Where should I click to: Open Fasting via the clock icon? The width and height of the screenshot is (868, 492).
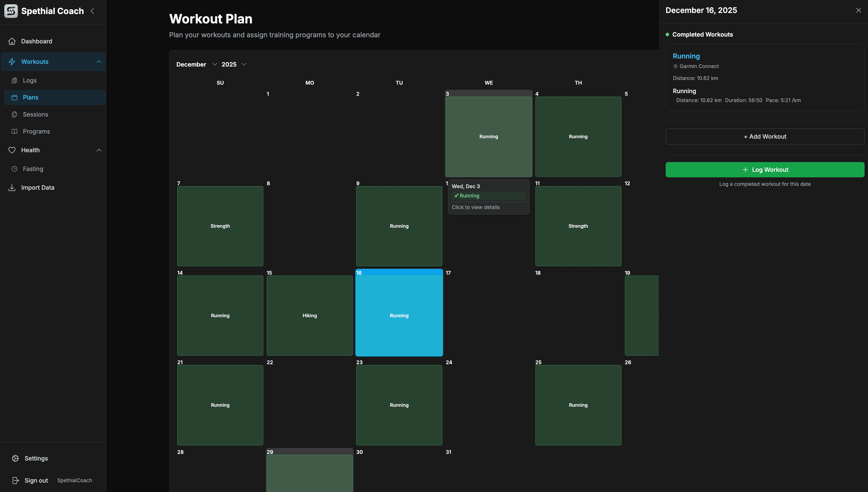(14, 169)
